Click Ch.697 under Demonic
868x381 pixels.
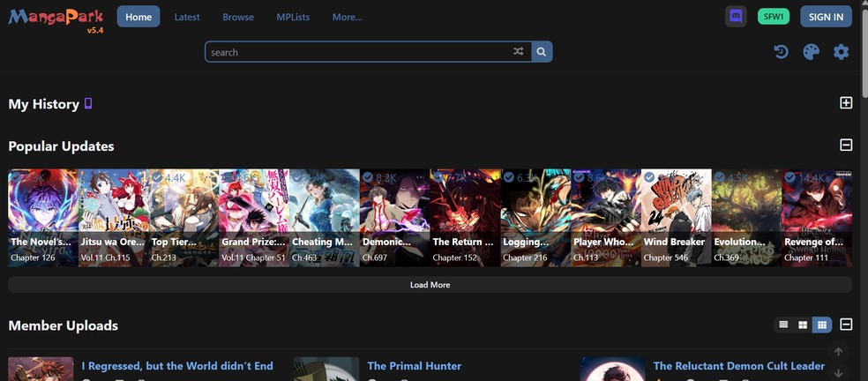375,258
